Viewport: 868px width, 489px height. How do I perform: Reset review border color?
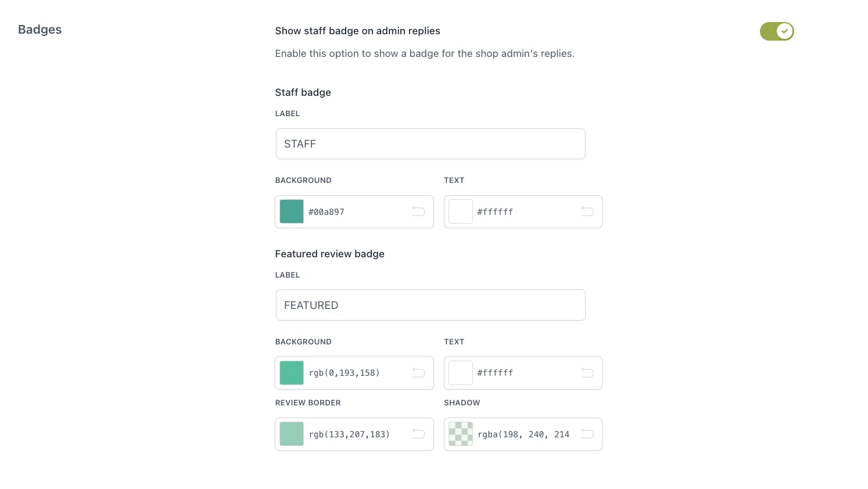coord(418,434)
